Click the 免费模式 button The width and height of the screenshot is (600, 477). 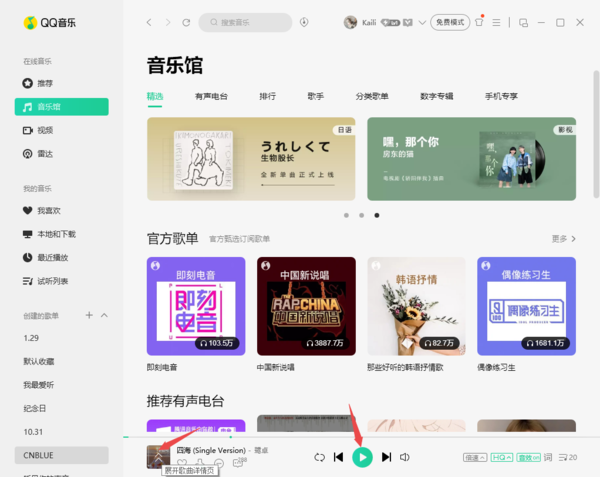[450, 22]
